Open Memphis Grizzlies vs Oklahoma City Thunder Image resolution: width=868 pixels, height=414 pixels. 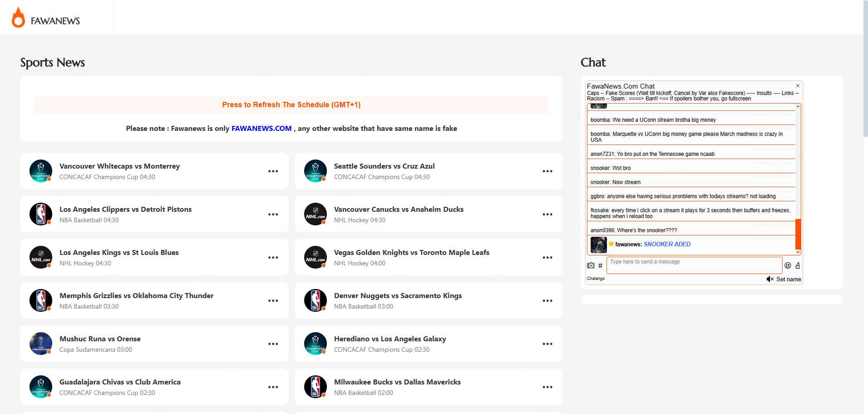pos(136,296)
